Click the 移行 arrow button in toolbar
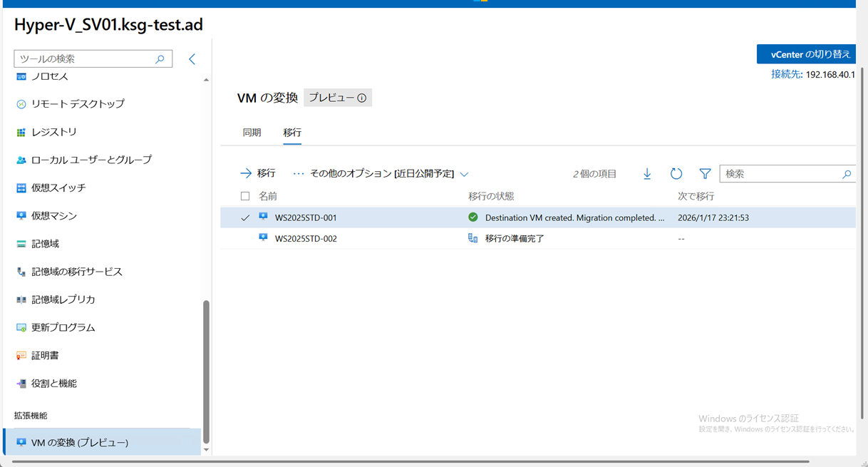 [x=258, y=174]
